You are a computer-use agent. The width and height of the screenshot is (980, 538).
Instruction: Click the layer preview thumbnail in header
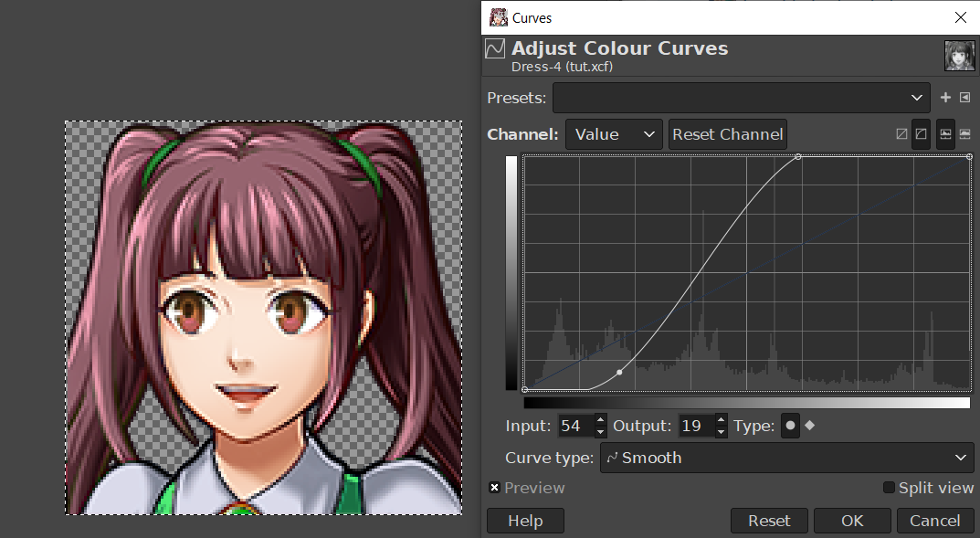[959, 56]
